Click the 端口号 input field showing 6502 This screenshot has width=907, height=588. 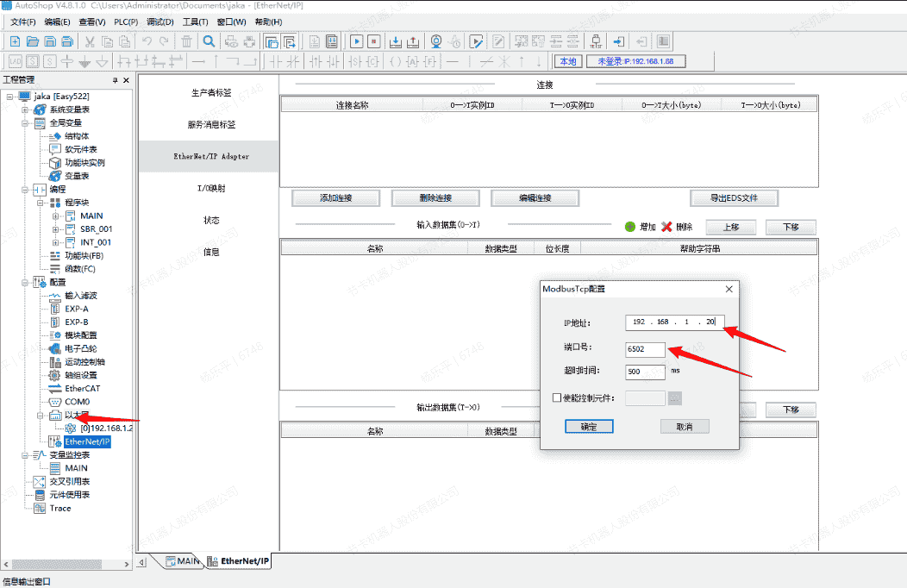[646, 349]
